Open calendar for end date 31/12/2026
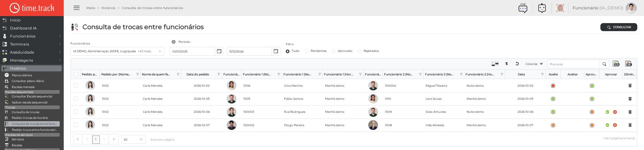 coord(276,51)
